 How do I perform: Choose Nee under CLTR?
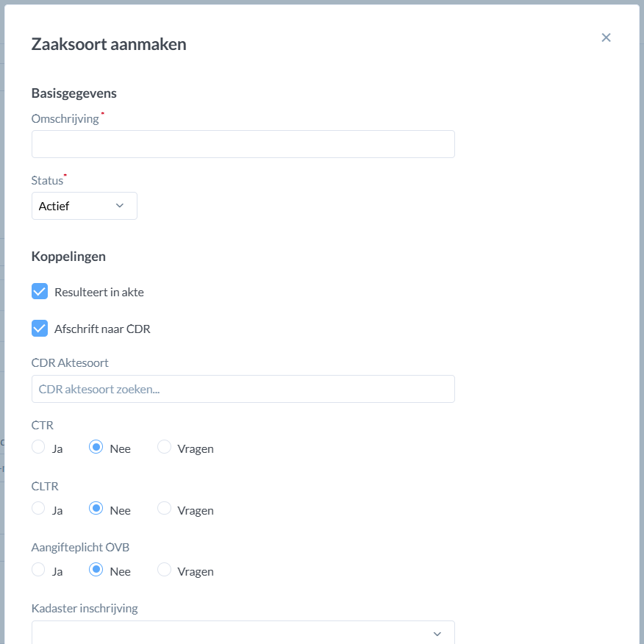[x=96, y=509]
